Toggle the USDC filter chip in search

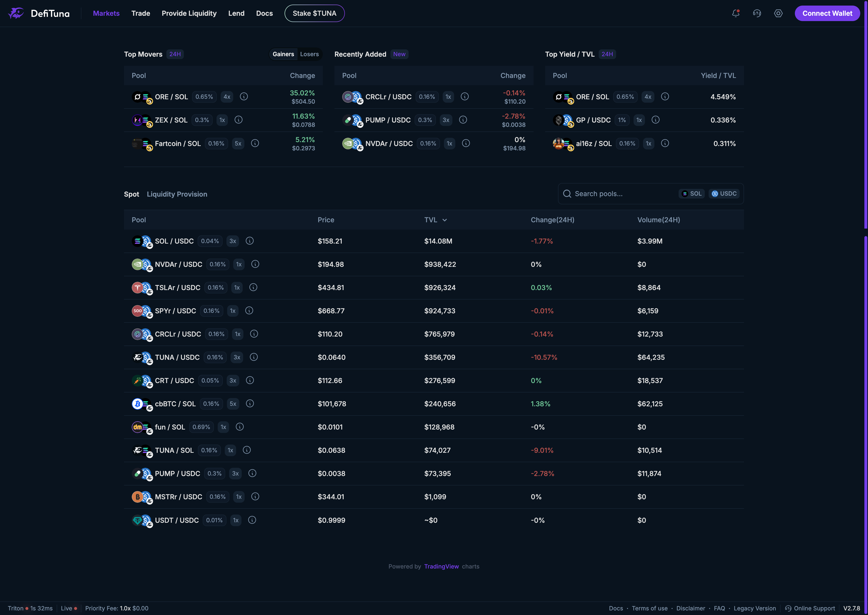tap(724, 193)
